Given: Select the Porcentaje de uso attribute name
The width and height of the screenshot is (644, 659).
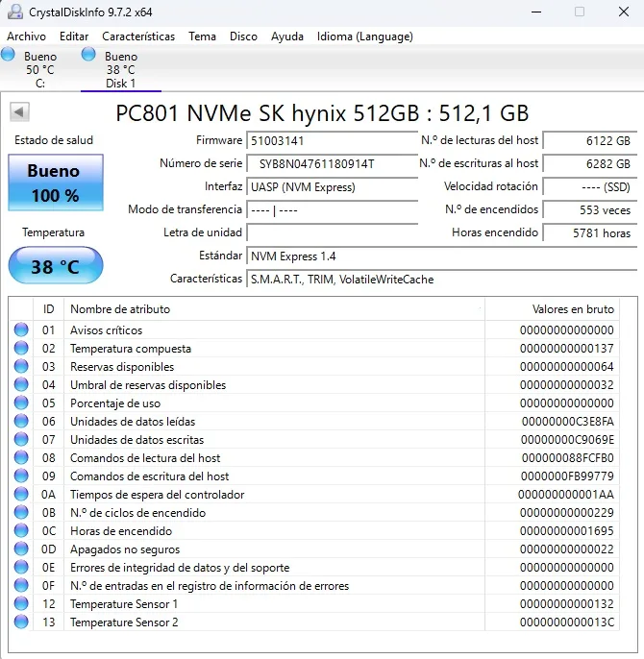Looking at the screenshot, I should pos(115,403).
